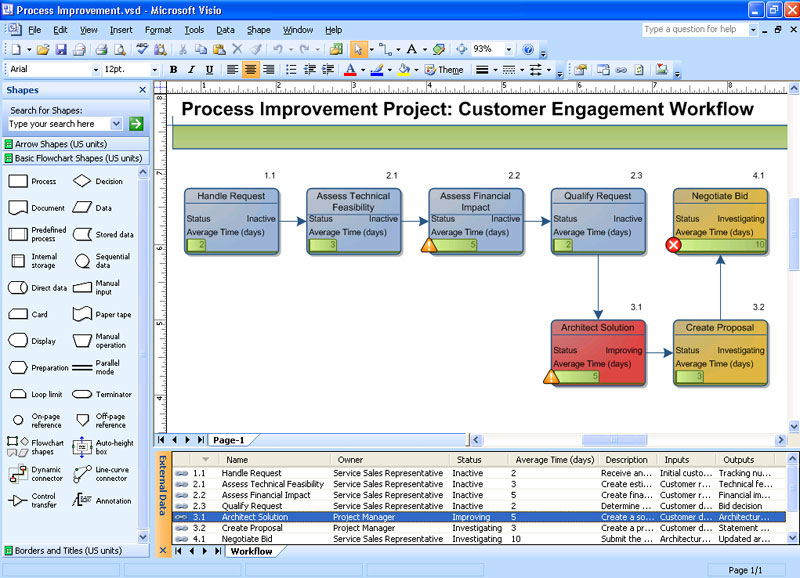Screen dimensions: 800x578
Task: Toggle Italic text formatting
Action: point(191,70)
